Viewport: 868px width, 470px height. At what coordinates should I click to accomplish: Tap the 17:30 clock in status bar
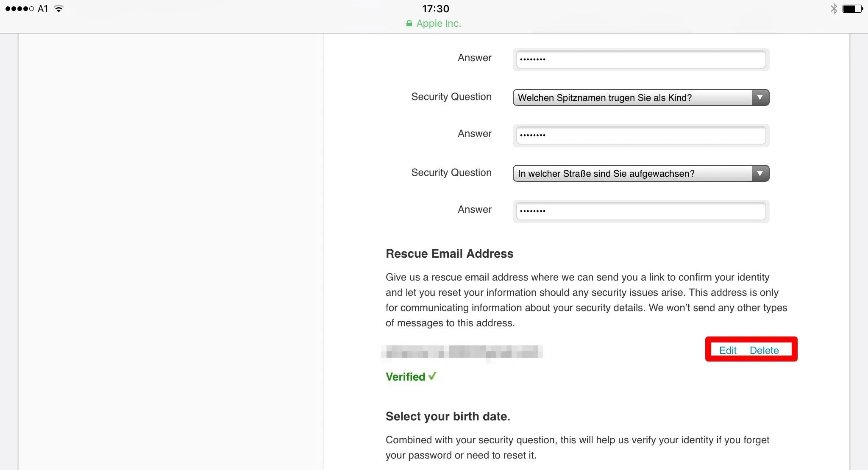[x=435, y=8]
